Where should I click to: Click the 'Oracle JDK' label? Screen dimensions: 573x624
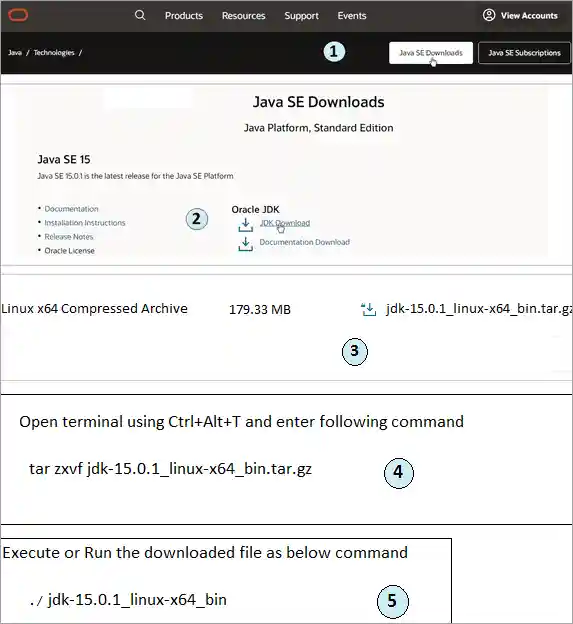pyautogui.click(x=255, y=209)
